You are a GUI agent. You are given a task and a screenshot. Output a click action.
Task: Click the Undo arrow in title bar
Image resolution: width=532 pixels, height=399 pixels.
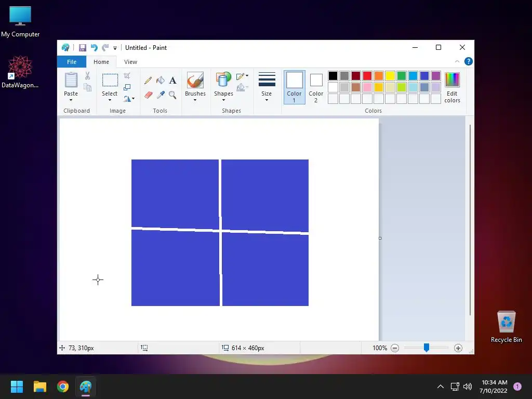(94, 48)
